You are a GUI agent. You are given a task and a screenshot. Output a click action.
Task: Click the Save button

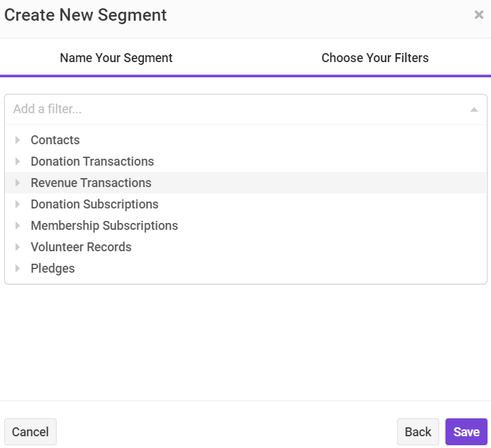[x=466, y=431]
